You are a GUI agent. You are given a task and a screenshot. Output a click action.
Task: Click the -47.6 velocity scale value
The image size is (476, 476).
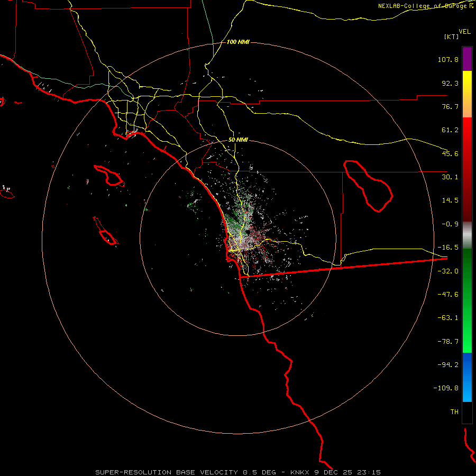coord(448,295)
